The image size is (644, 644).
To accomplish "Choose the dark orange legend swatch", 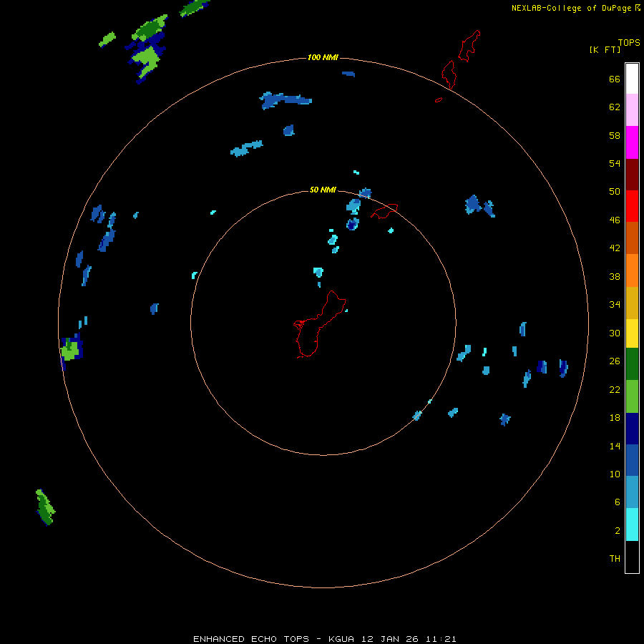I will coord(632,238).
